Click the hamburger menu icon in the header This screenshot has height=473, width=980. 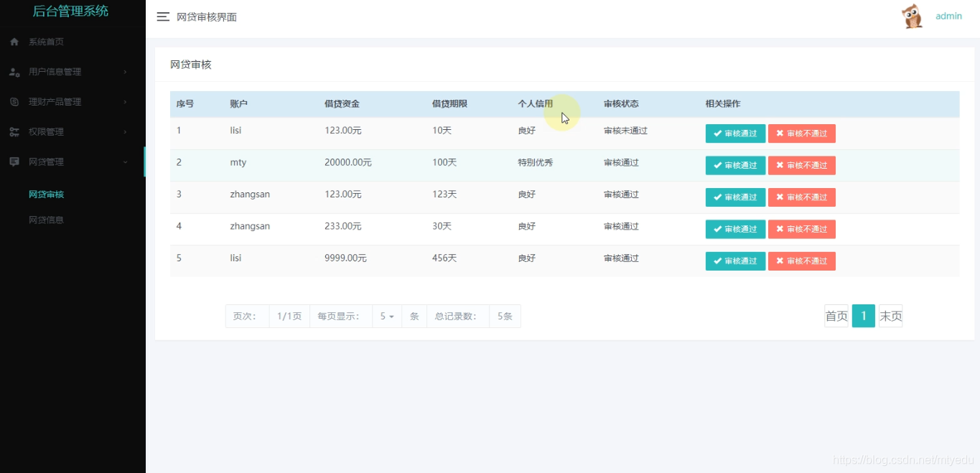coord(163,17)
